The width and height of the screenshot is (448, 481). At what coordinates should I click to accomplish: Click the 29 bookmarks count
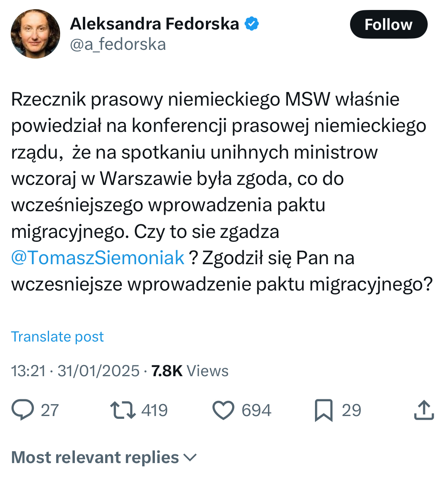click(351, 410)
